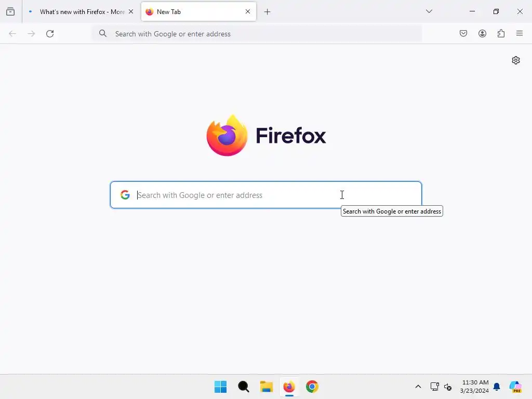This screenshot has width=532, height=399.
Task: Open Windows Search from the taskbar
Action: [x=243, y=387]
